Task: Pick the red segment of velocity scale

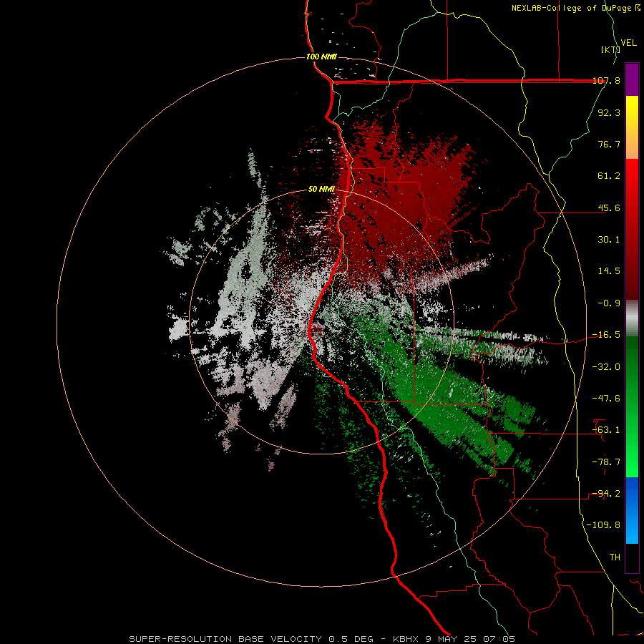Action: 632,229
